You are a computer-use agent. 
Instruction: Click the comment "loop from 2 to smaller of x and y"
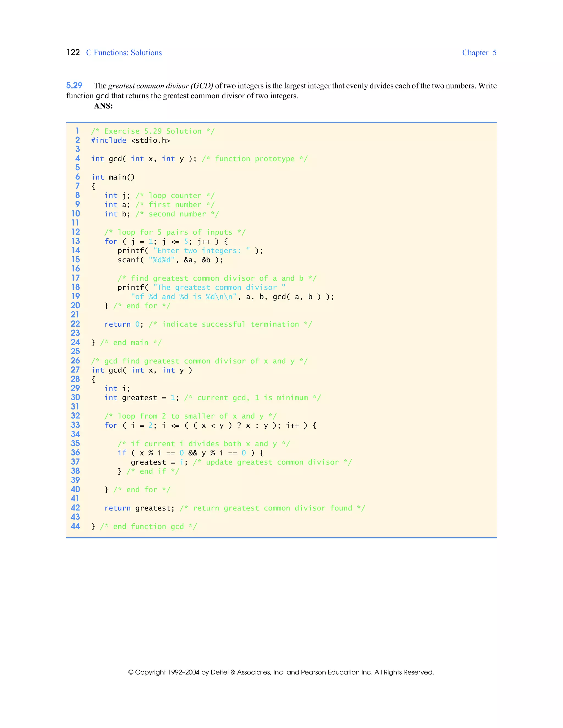coord(191,416)
